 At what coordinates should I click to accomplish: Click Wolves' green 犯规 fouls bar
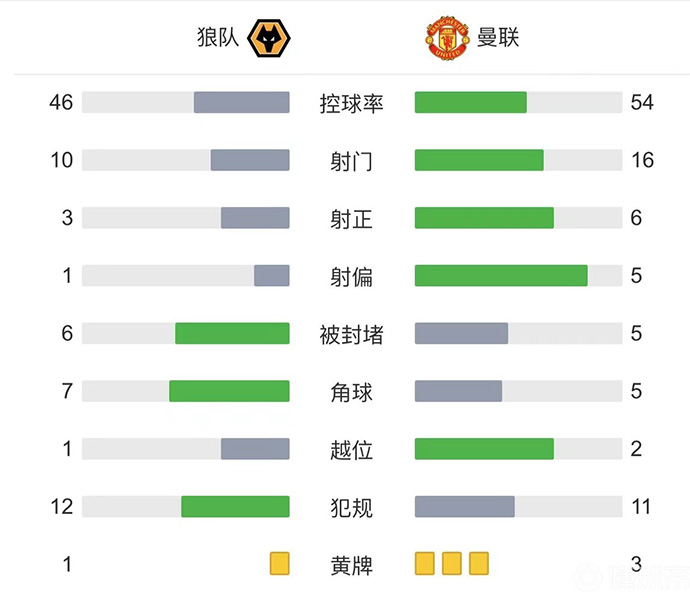pos(235,507)
